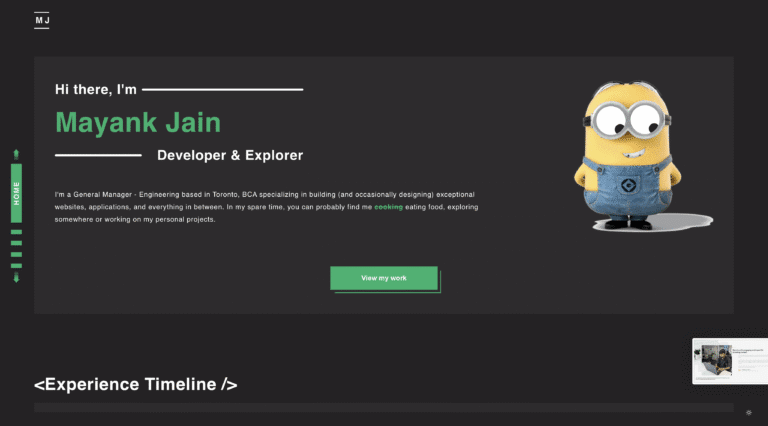Jump to the second section nav bar
This screenshot has width=768, height=426.
click(x=16, y=232)
